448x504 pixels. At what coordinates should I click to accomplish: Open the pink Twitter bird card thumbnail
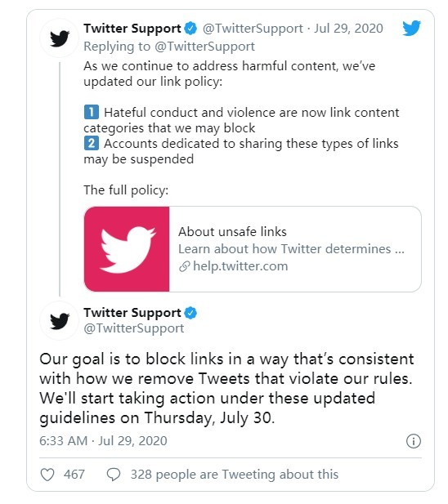point(127,249)
